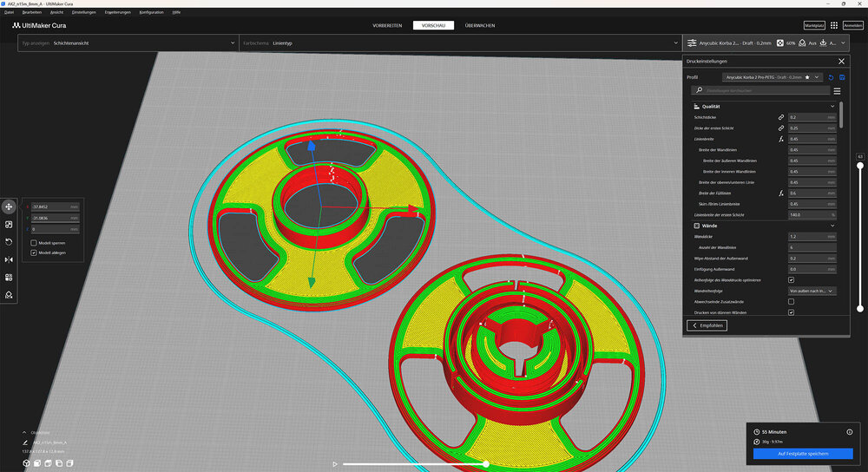
Task: Uncheck the 'Modell ablegen' checkbox
Action: [34, 252]
